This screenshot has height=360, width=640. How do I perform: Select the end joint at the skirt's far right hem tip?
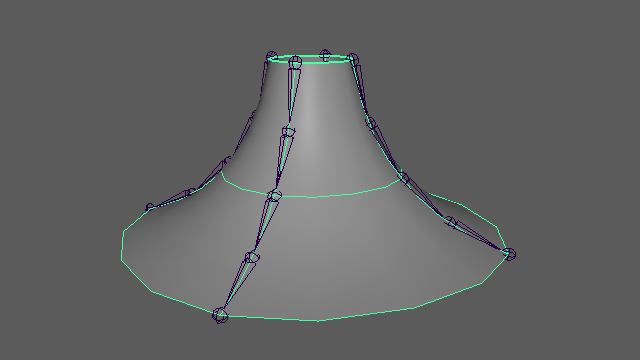[509, 254]
